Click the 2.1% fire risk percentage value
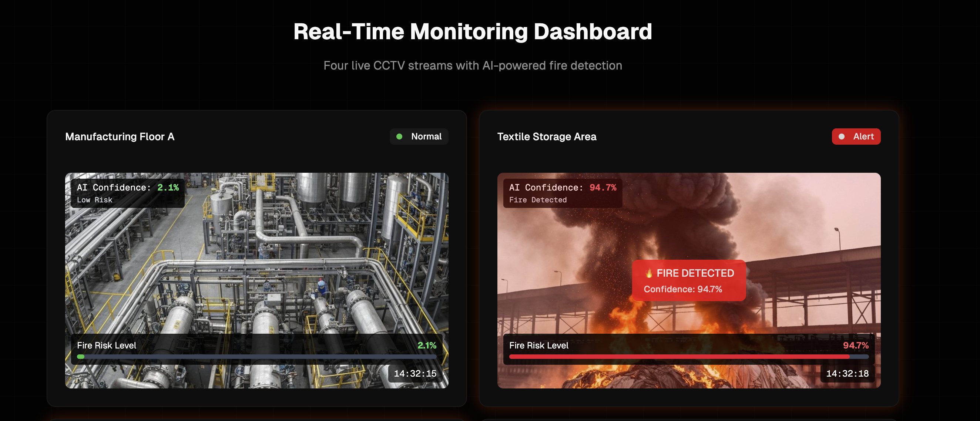This screenshot has width=980, height=421. [426, 345]
